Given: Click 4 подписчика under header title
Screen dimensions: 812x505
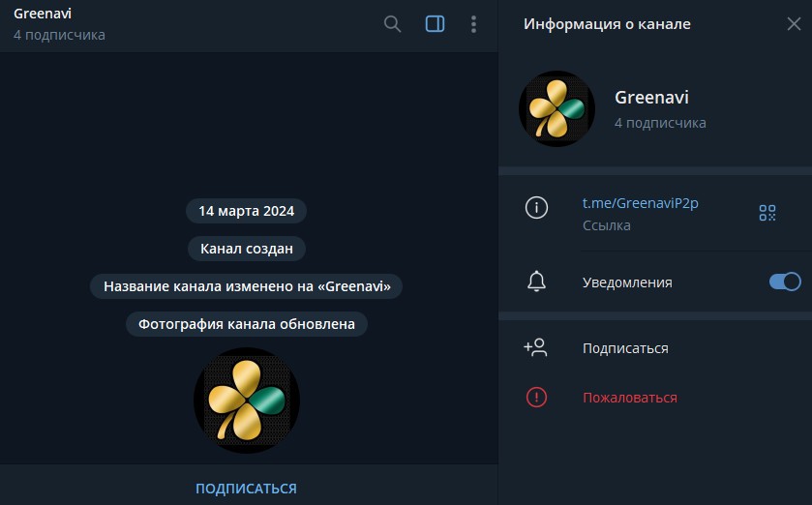Looking at the screenshot, I should [x=59, y=35].
